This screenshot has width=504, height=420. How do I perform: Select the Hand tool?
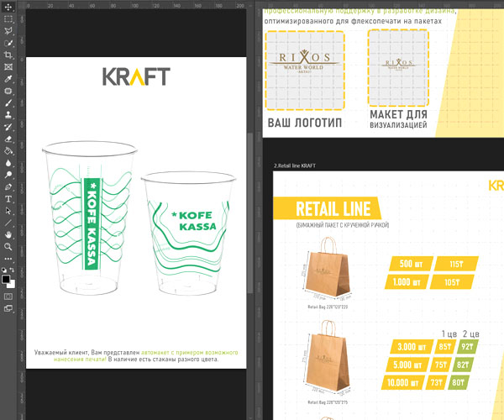tap(8, 235)
